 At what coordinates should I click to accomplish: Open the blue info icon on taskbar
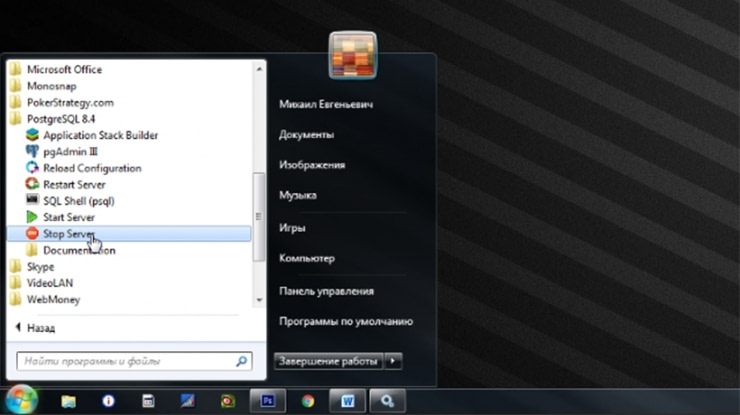(x=108, y=401)
